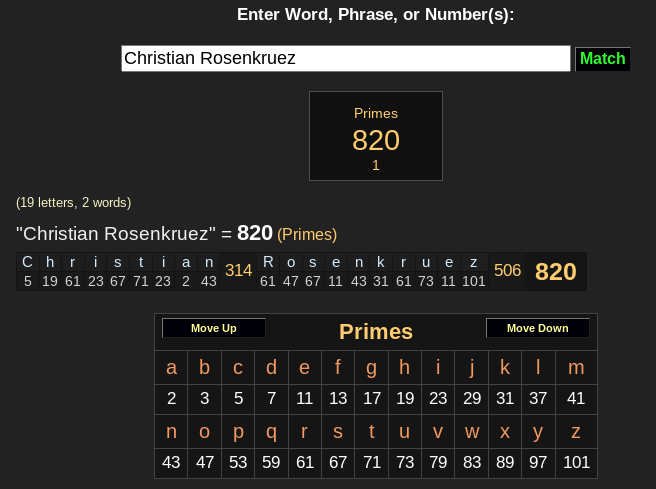
Task: Click letter 'w' in the cipher chart
Action: pos(474,432)
